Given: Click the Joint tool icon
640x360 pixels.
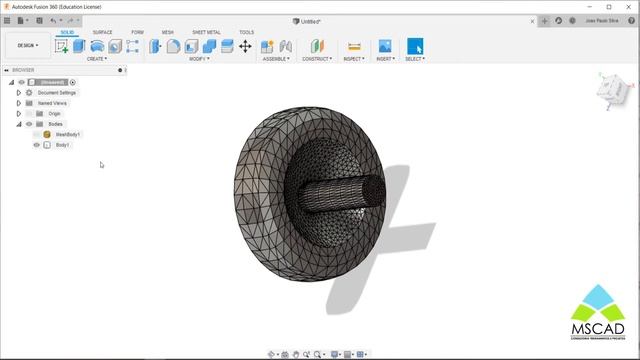Looking at the screenshot, I should 286,46.
